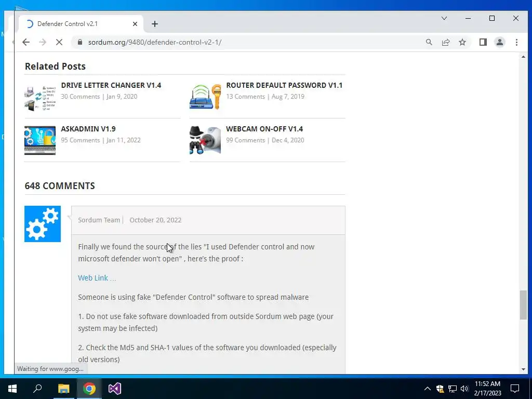Image resolution: width=532 pixels, height=399 pixels.
Task: Share this page using the share icon
Action: (445, 42)
